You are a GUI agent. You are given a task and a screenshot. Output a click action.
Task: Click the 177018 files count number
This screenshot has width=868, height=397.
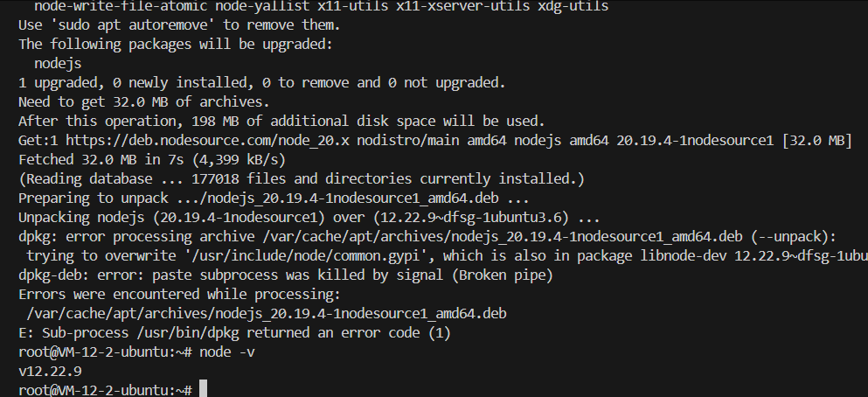[x=215, y=179]
